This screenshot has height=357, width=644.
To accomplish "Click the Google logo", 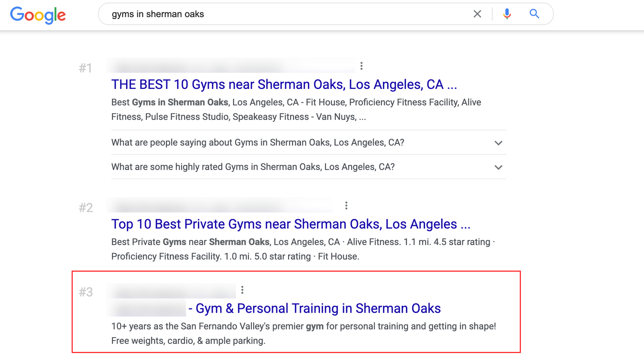I will coord(38,15).
